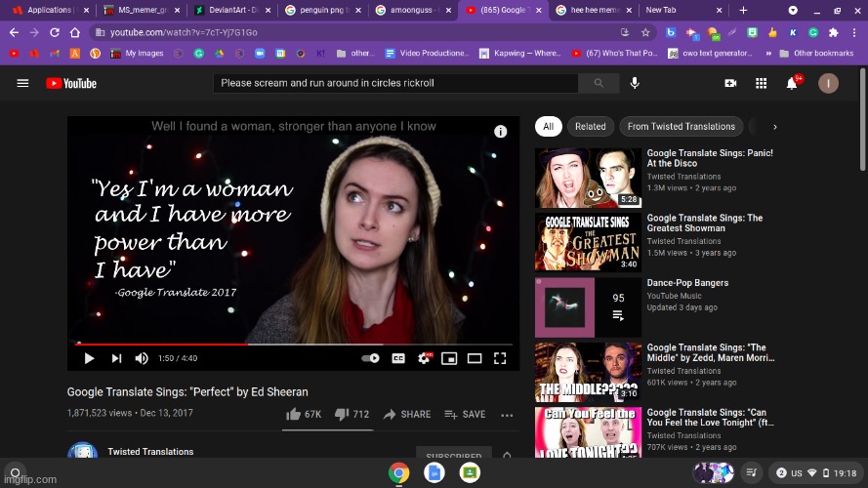Enter fullscreen video mode
This screenshot has width=868, height=488.
(500, 358)
